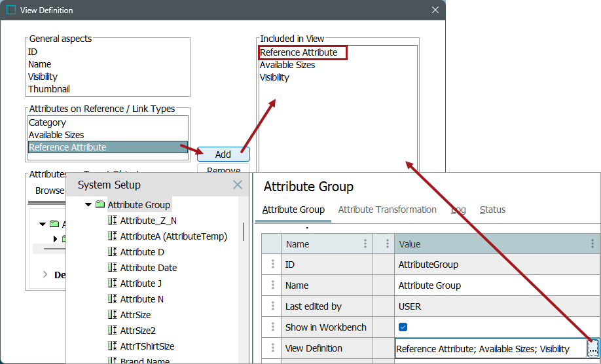Close the System Setup panel
Image resolution: width=601 pixels, height=364 pixels.
[238, 185]
